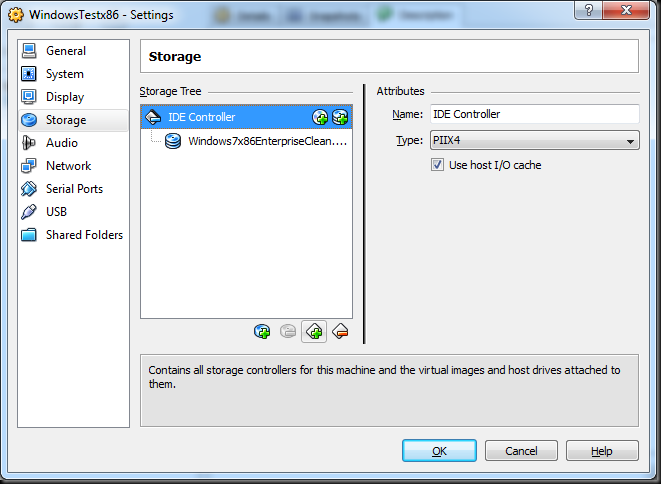Click the IDE Controller icon in storage tree
Image resolution: width=661 pixels, height=484 pixels.
(154, 117)
